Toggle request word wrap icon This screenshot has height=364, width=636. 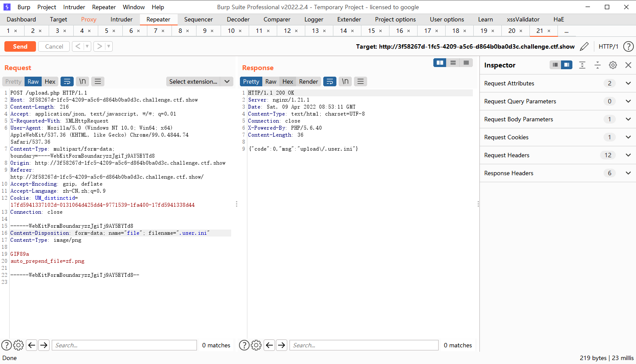click(x=67, y=81)
